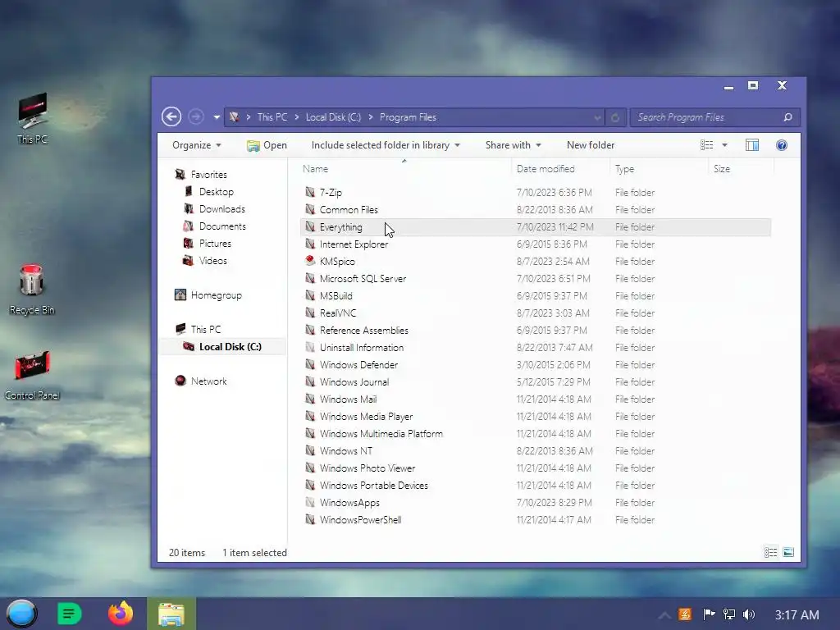Select the Internet Explorer folder icon
The image size is (840, 630).
point(310,244)
